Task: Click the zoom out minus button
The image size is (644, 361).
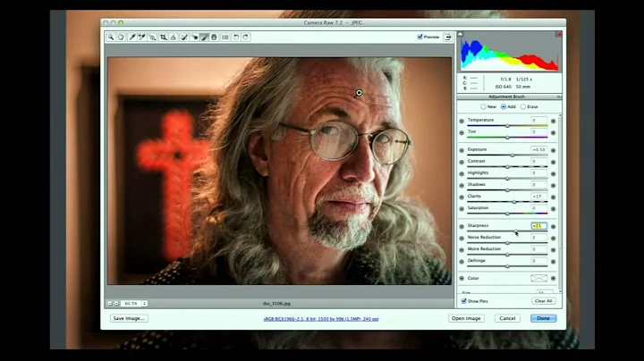Action: 110,303
